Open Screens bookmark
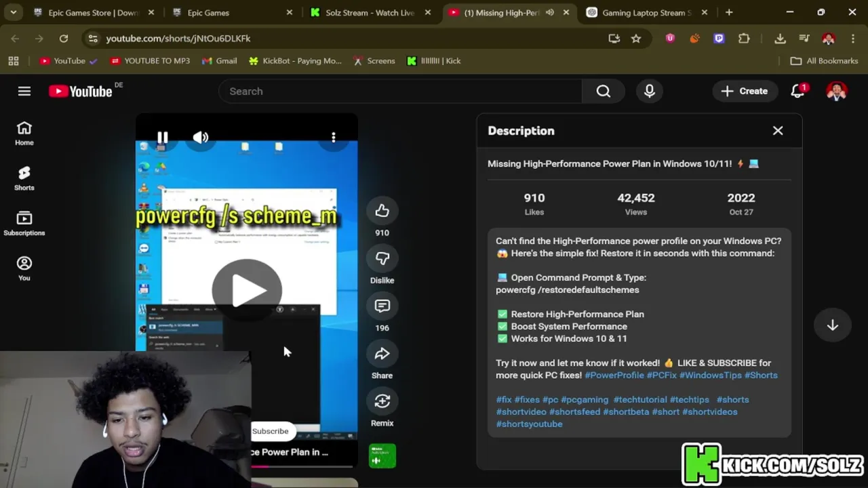 [x=374, y=61]
